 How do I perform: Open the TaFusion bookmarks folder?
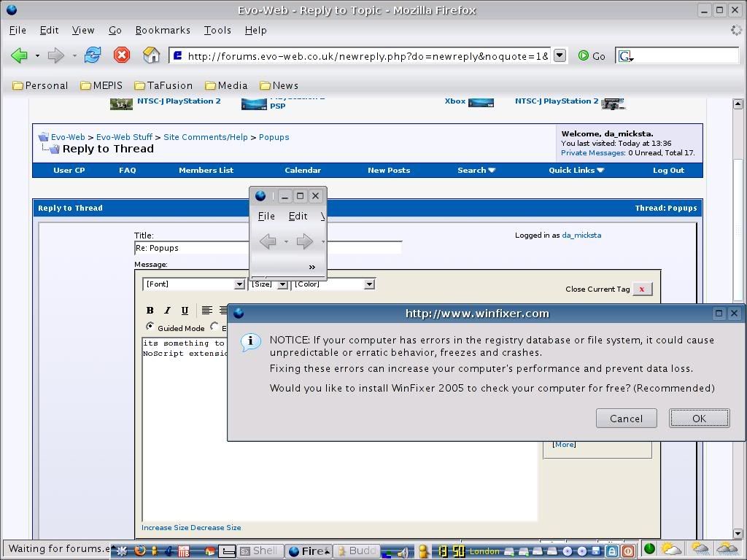[x=163, y=86]
